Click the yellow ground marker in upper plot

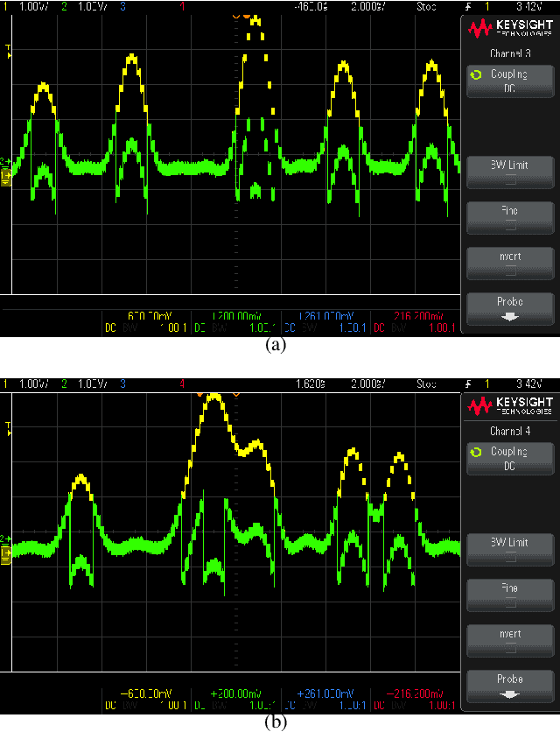point(6,179)
